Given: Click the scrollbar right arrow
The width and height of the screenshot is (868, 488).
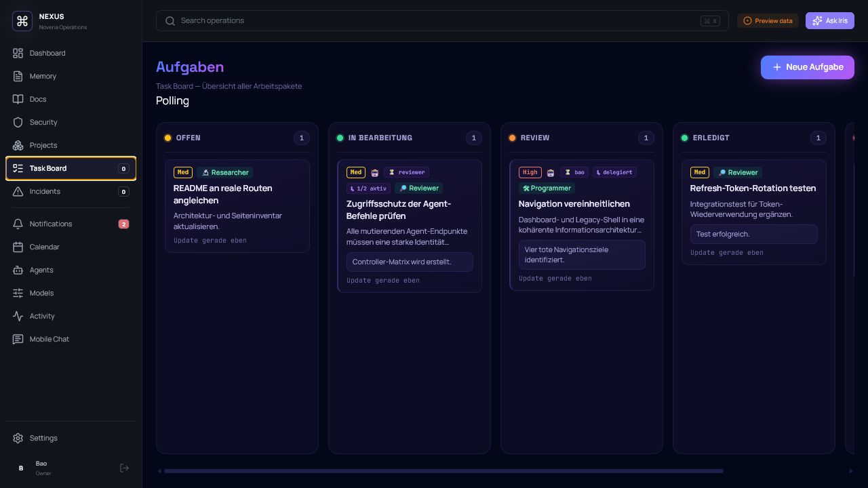Looking at the screenshot, I should (x=851, y=471).
